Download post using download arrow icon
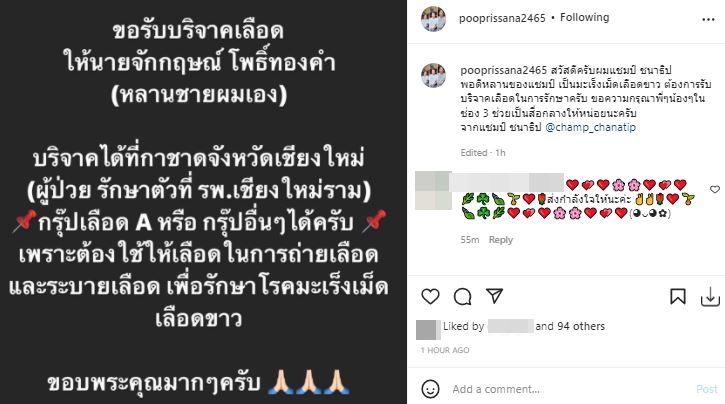Viewport: 725px width, 404px height. [710, 297]
